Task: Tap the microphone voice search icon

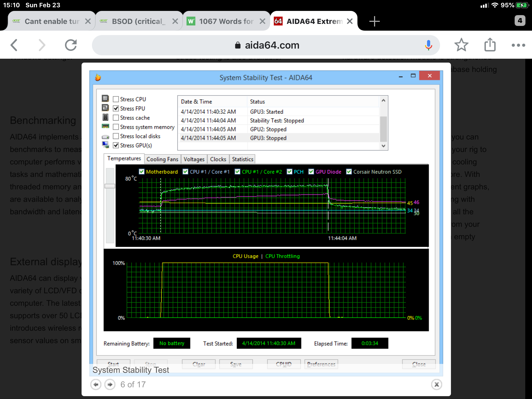Action: coord(428,45)
